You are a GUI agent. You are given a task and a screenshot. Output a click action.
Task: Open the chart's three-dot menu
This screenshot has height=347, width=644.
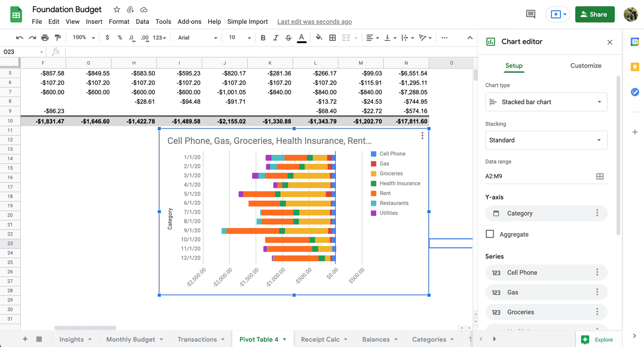tap(422, 136)
